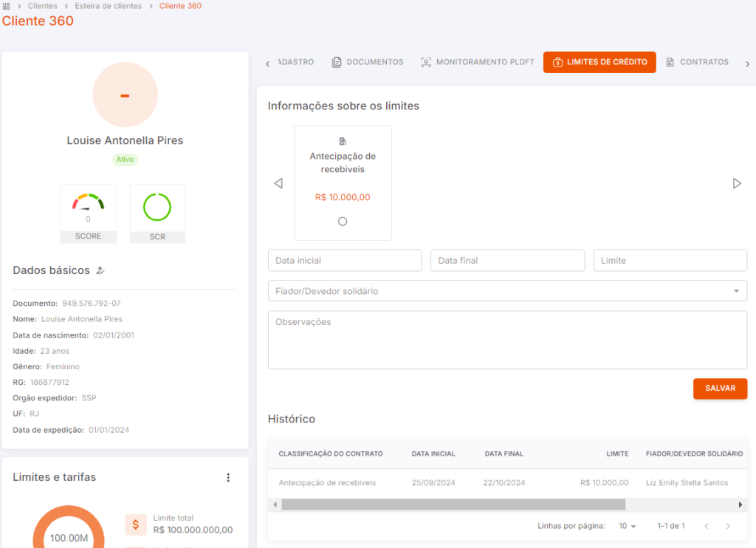756x548 pixels.
Task: Focus the Data inicial field
Action: click(345, 261)
